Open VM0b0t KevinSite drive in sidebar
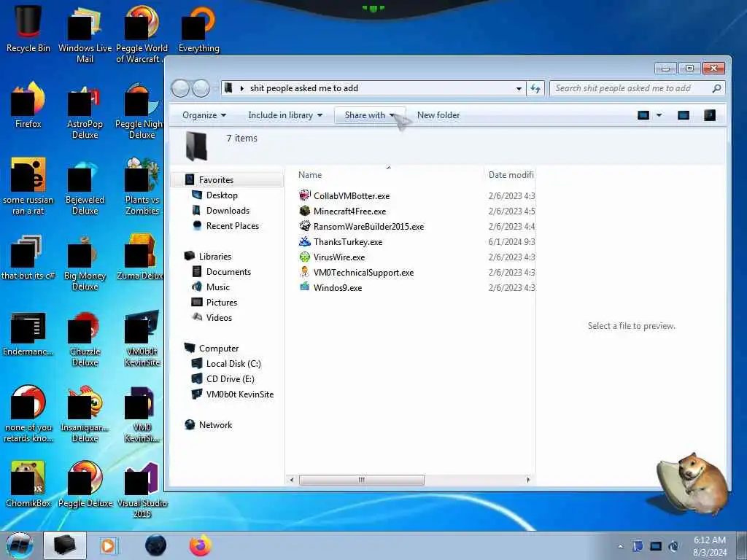Viewport: 747px width, 560px height. point(239,394)
